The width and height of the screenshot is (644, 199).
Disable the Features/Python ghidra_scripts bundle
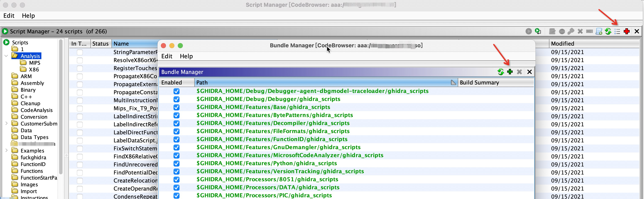(176, 164)
